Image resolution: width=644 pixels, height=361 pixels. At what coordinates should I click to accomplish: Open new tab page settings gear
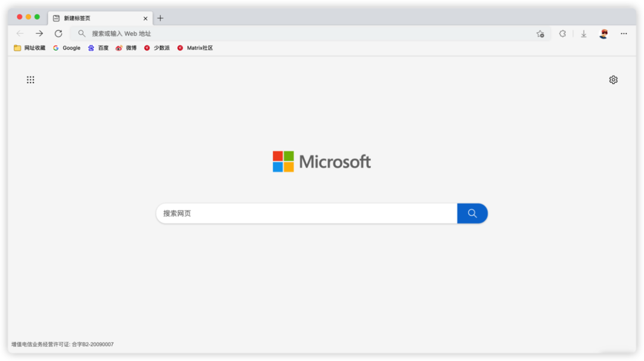613,80
